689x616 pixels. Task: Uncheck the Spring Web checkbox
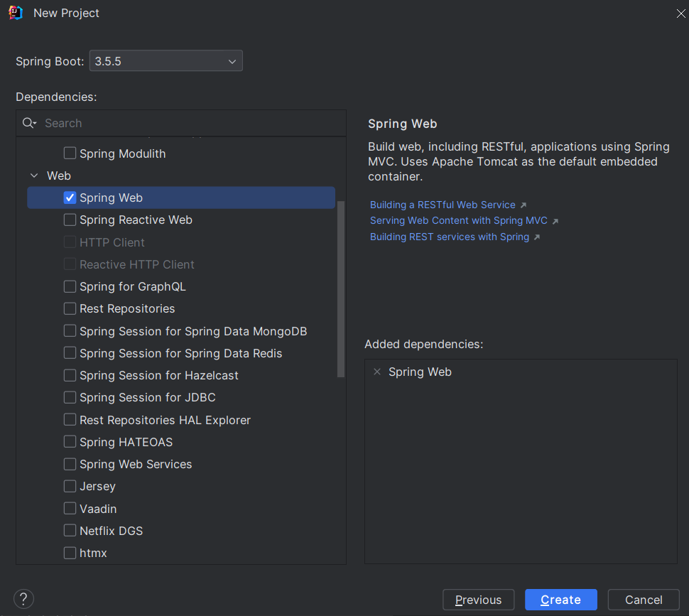click(x=70, y=198)
